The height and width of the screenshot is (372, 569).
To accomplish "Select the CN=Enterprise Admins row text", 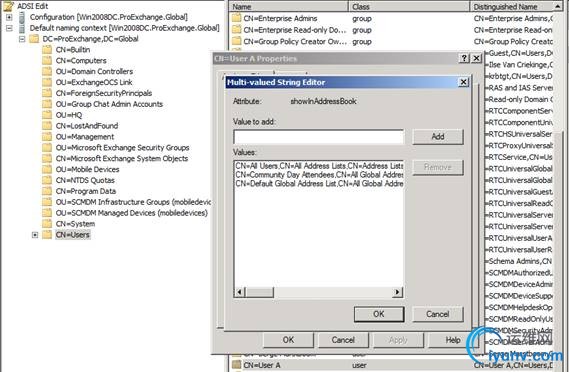I will [281, 18].
